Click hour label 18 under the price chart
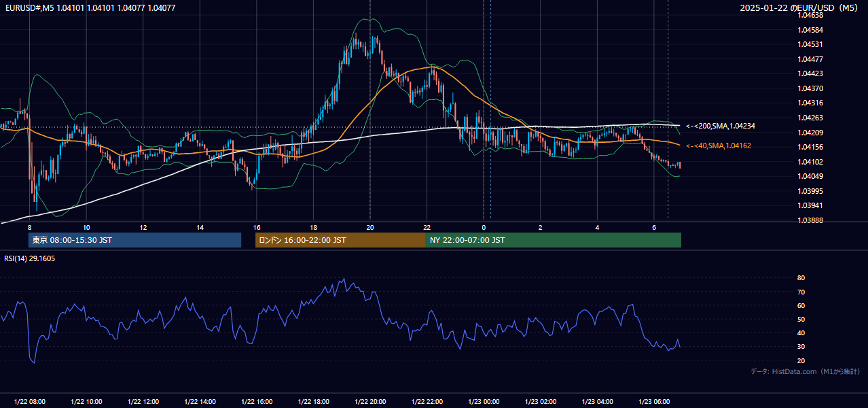868x408 pixels. pos(313,227)
